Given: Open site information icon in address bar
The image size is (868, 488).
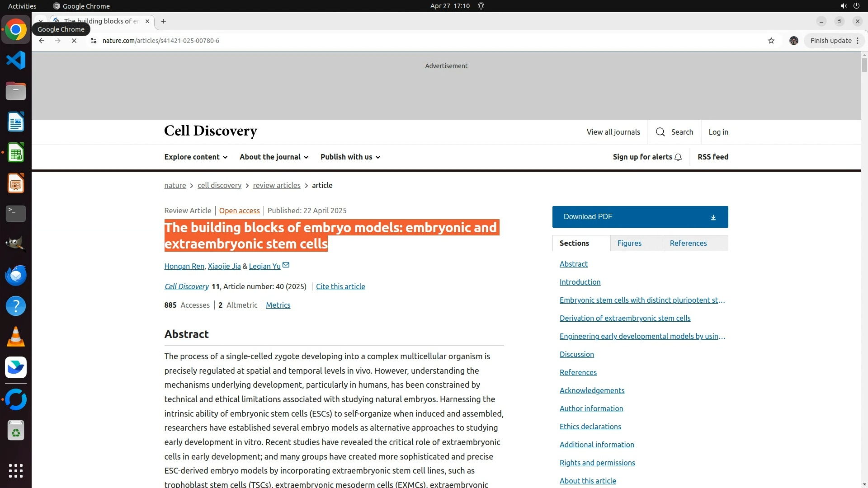Looking at the screenshot, I should pos(94,41).
